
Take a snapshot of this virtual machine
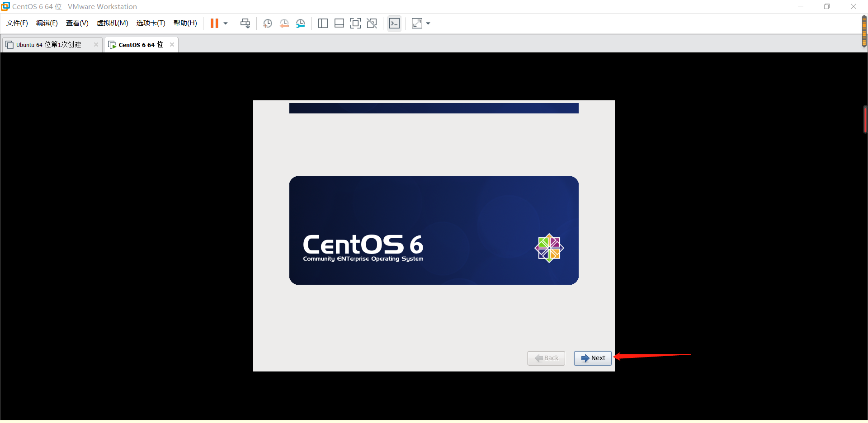tap(268, 23)
